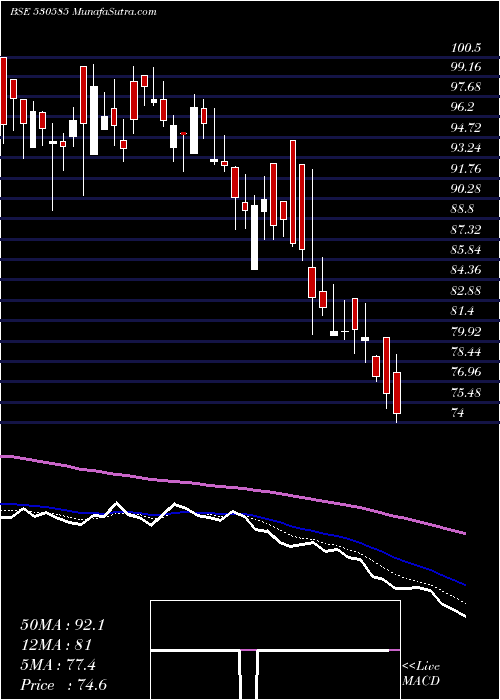Screen dimensions: 500x700
Task: Click the 74 price level label
Action: (458, 413)
